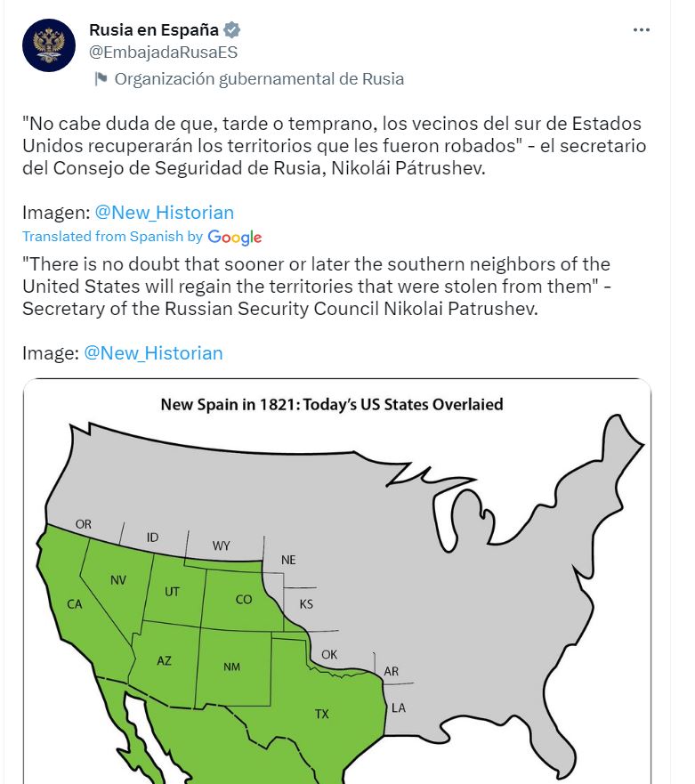Click the English translated tweet text
This screenshot has height=784, width=695.
point(317,286)
